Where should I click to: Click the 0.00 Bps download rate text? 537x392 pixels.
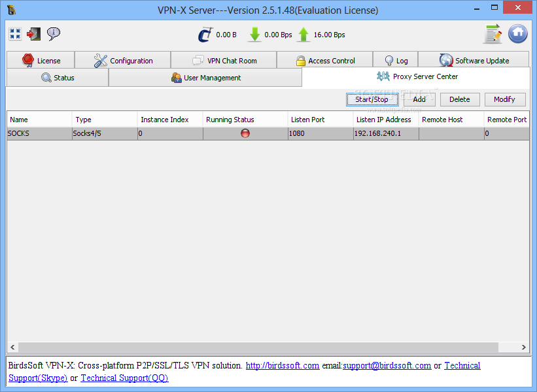[x=278, y=35]
